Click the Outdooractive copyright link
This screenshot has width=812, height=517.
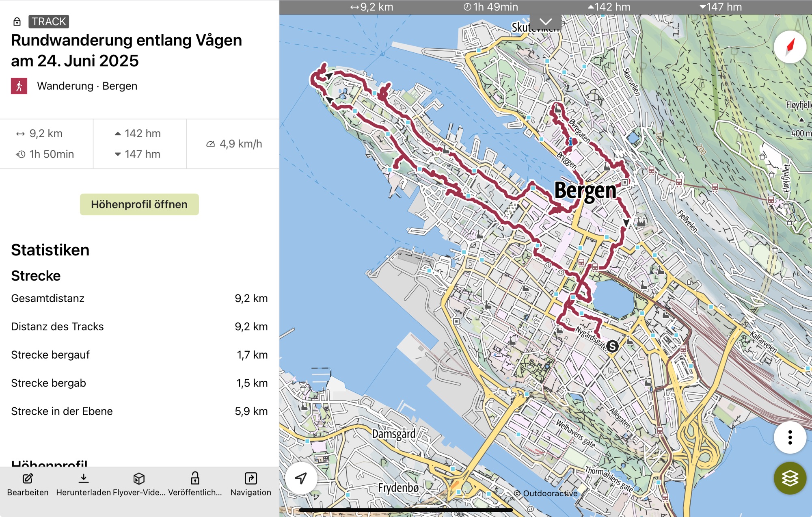(x=546, y=493)
